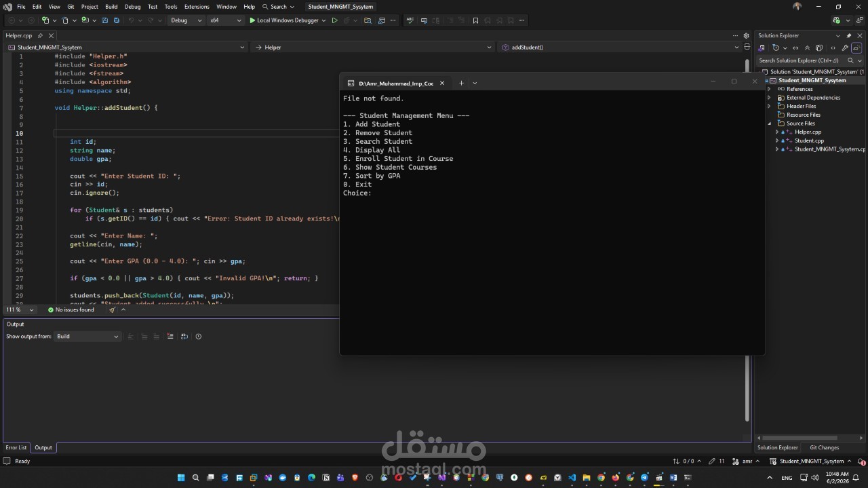Switch to the Git Changes tab
The height and width of the screenshot is (488, 868).
coord(825,447)
